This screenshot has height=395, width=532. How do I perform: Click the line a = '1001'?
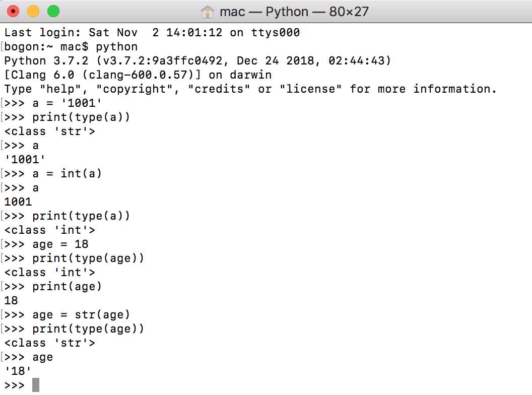pos(52,103)
